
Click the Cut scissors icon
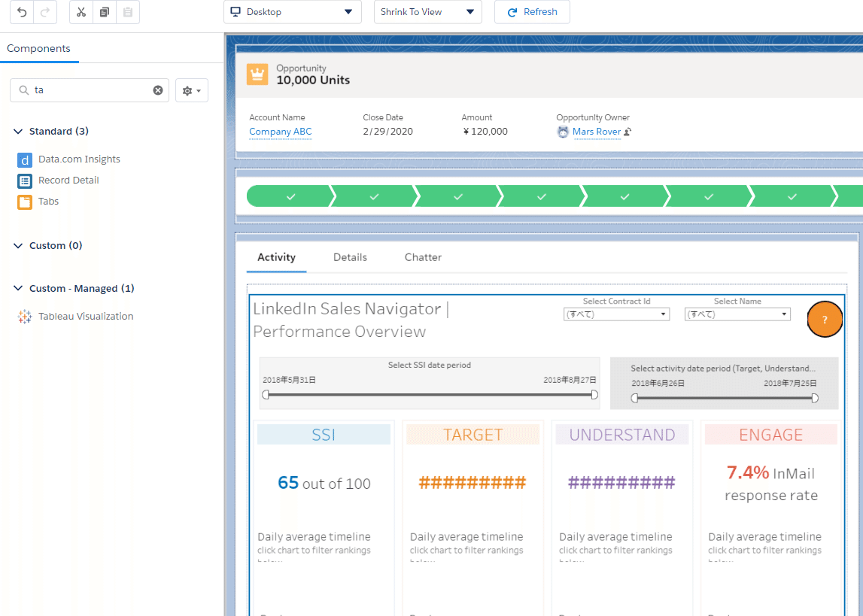[x=81, y=12]
